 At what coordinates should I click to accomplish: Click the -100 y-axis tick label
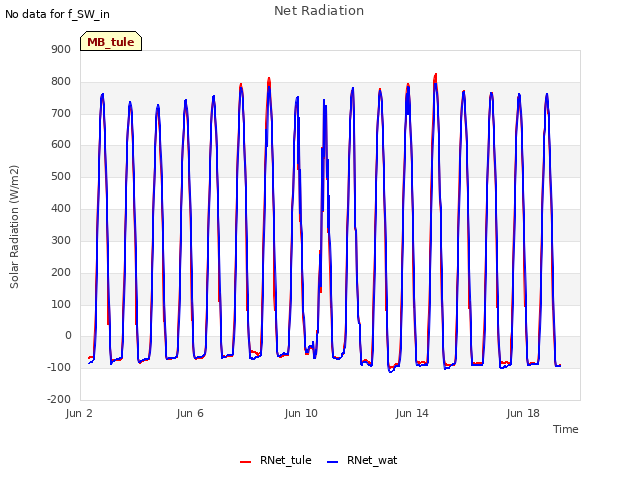59,367
